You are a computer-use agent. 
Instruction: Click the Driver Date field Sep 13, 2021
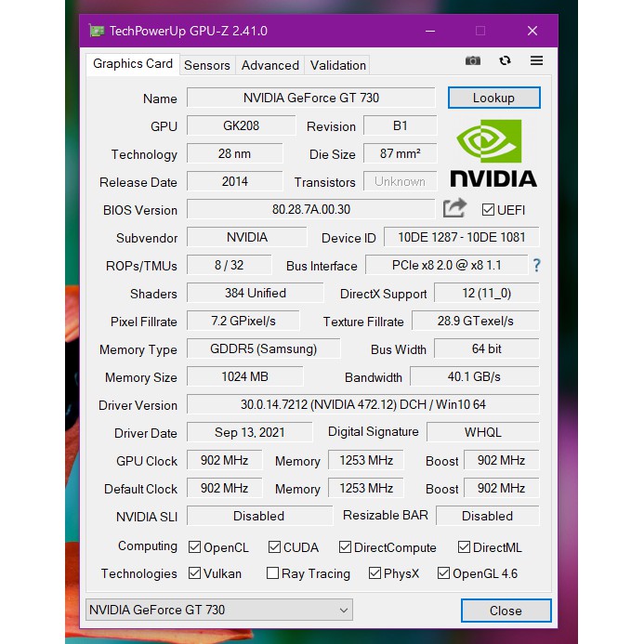(249, 432)
